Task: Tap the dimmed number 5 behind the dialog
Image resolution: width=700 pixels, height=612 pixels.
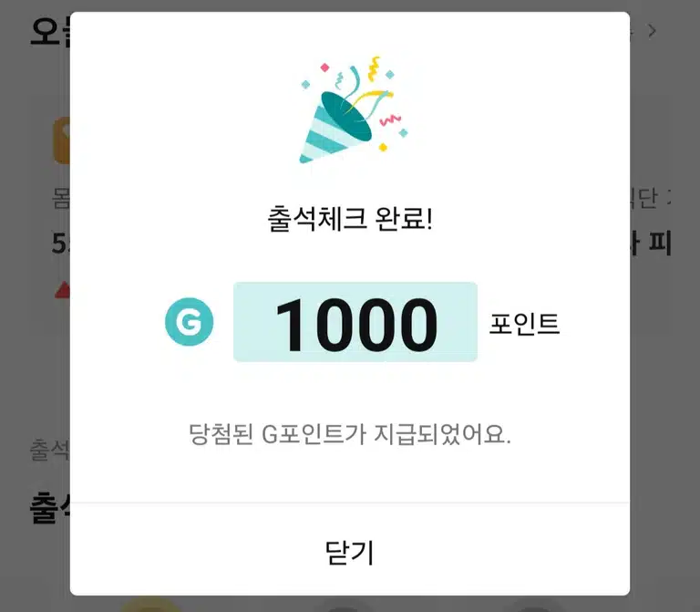Action: (61, 244)
